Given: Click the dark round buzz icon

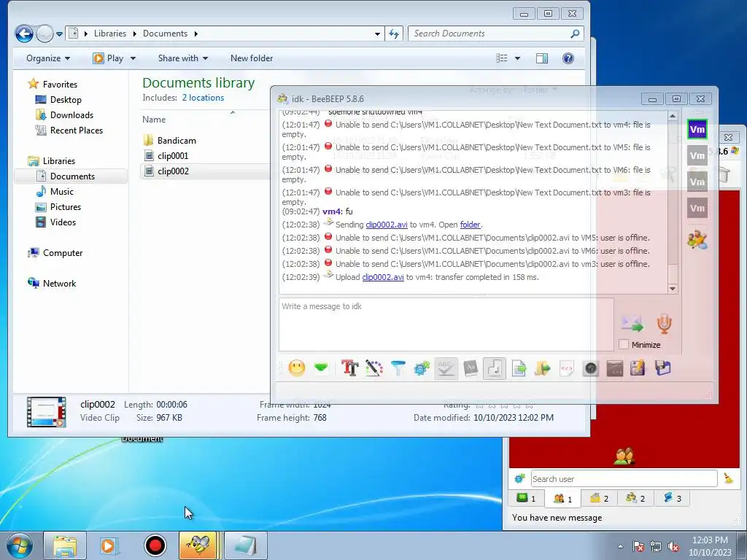Looking at the screenshot, I should point(591,368).
